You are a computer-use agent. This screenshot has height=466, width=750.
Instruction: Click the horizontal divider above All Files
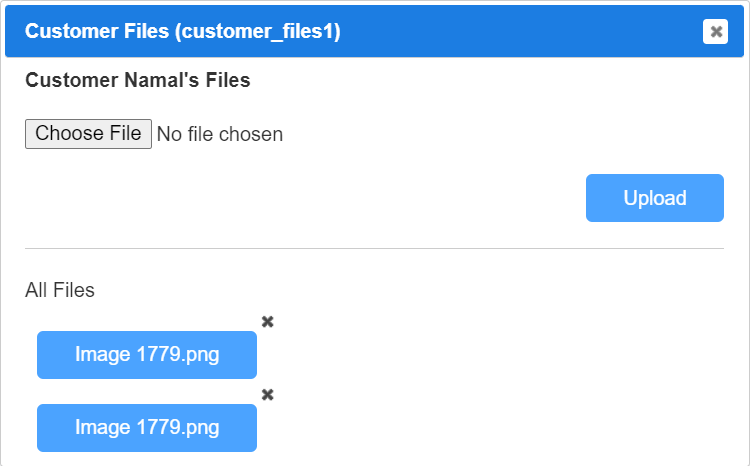coord(374,248)
